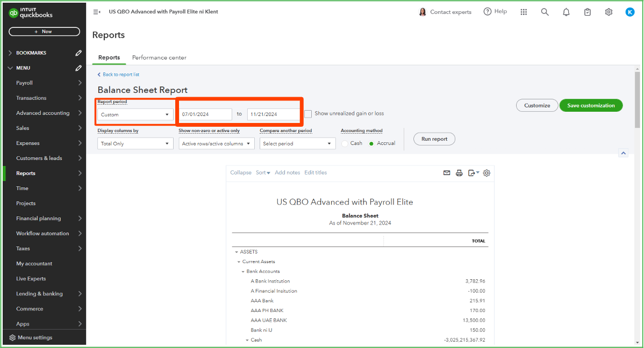Image resolution: width=644 pixels, height=348 pixels.
Task: Enable Show unrealized gain or loss
Action: click(x=308, y=114)
